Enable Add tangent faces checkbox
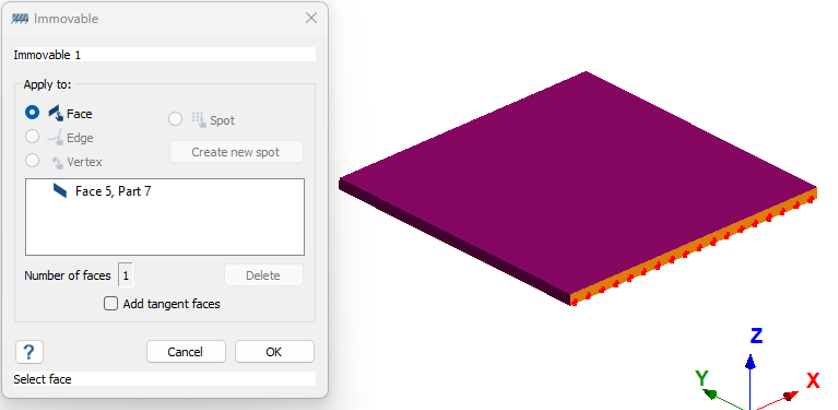 [x=111, y=304]
